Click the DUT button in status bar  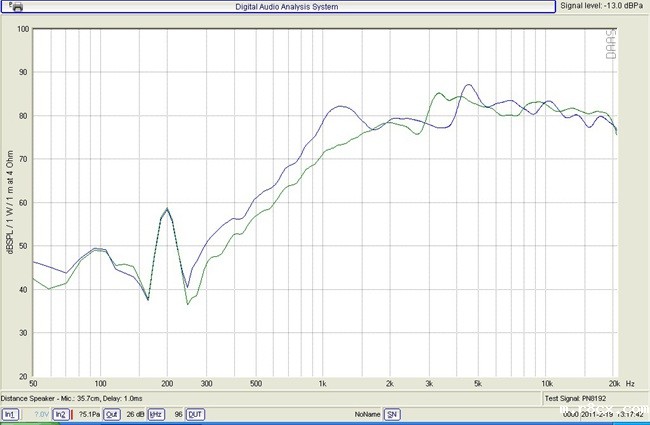tap(195, 414)
